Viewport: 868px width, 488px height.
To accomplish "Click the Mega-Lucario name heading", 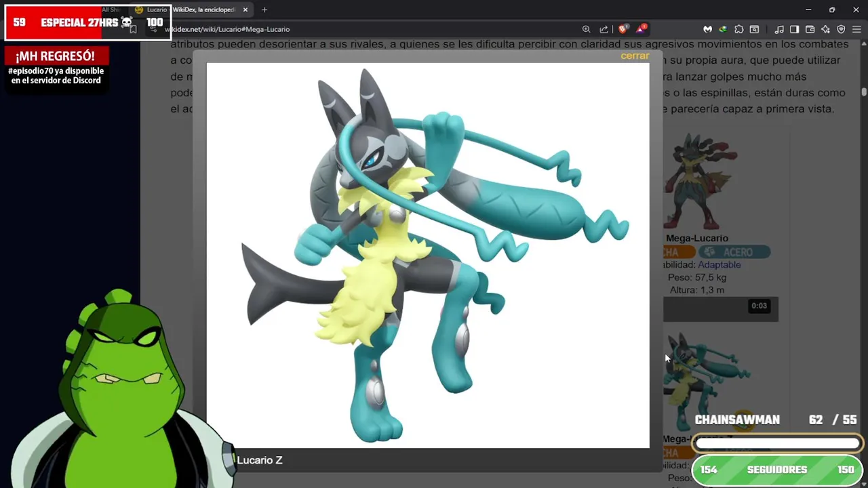I will (x=696, y=238).
